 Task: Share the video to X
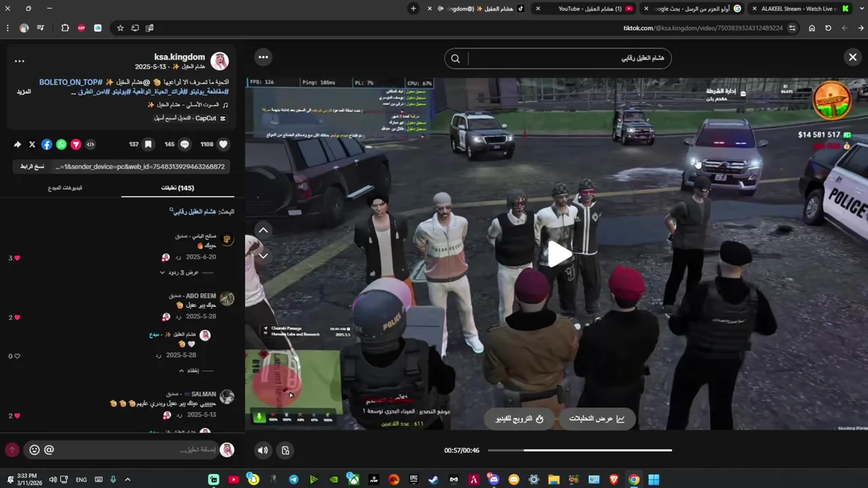(32, 144)
